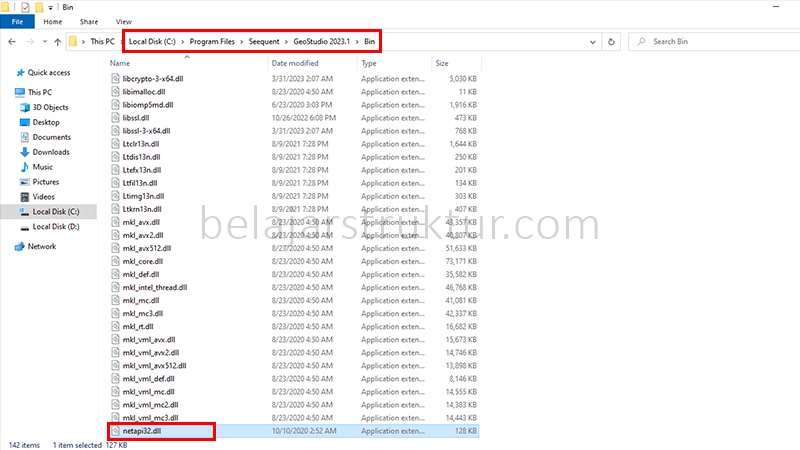The image size is (800, 450).
Task: Select the mkl_avx512.dll file icon
Action: [x=115, y=248]
